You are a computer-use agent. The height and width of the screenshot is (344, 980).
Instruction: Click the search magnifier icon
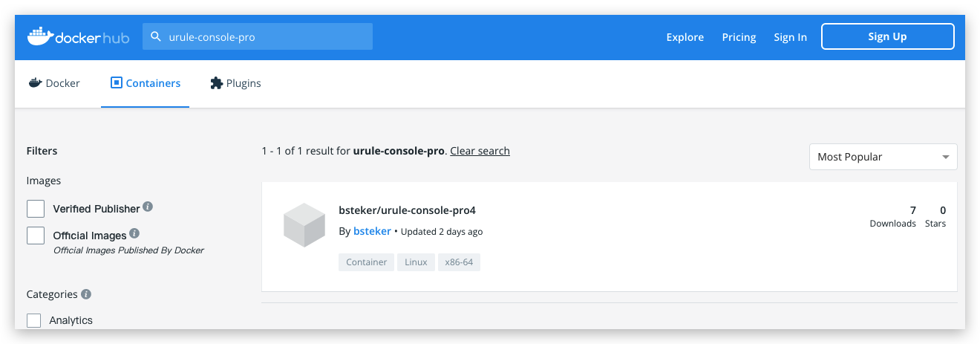point(156,36)
